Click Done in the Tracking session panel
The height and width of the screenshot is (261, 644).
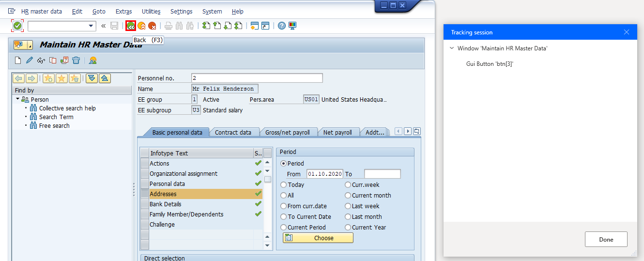coord(606,239)
